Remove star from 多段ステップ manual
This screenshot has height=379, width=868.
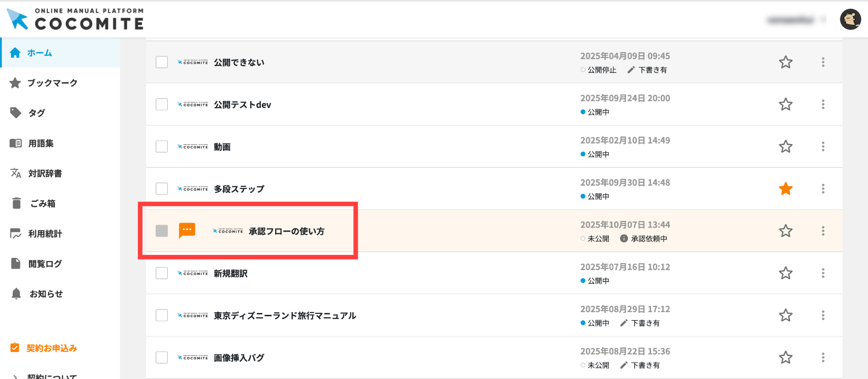pos(785,189)
